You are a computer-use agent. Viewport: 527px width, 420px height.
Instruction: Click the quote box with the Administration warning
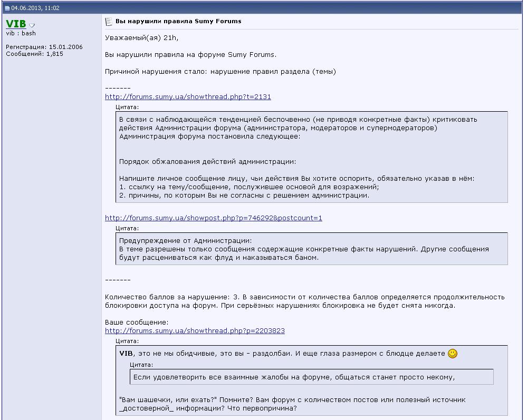[x=311, y=249]
